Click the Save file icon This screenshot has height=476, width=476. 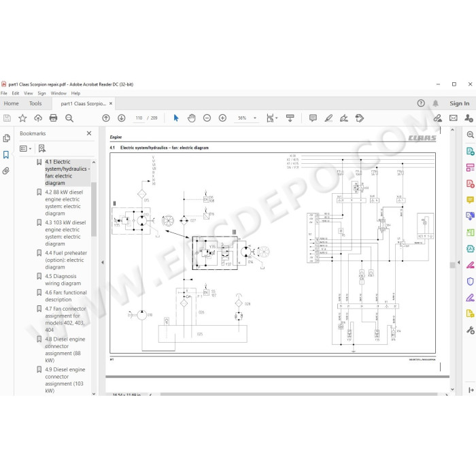(7, 118)
